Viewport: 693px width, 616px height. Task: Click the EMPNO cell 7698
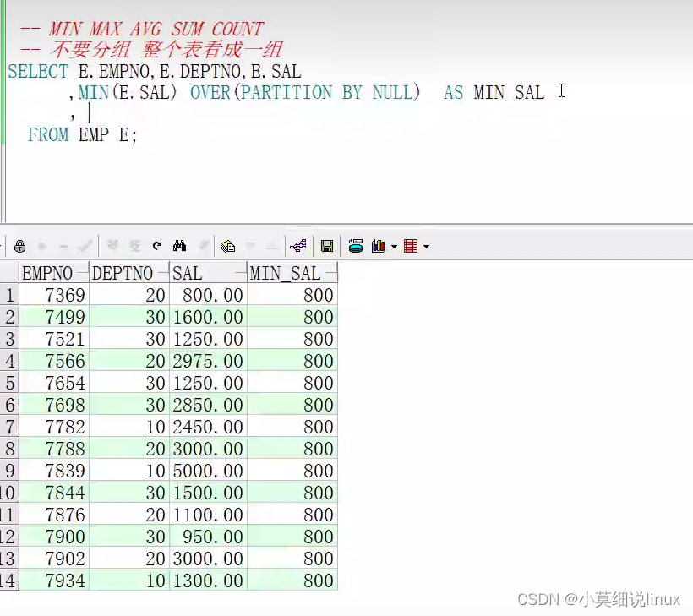[x=54, y=405]
